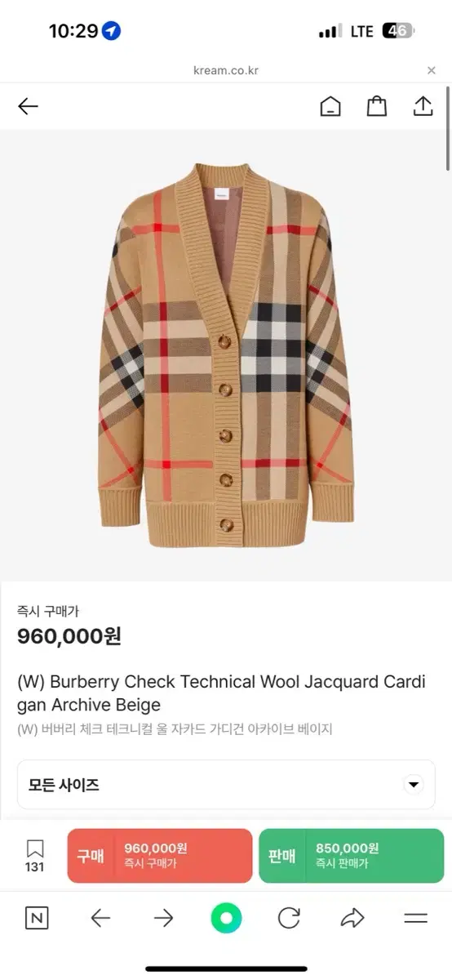Tap the browser share arrow icon
This screenshot has height=980, width=452.
(x=352, y=919)
